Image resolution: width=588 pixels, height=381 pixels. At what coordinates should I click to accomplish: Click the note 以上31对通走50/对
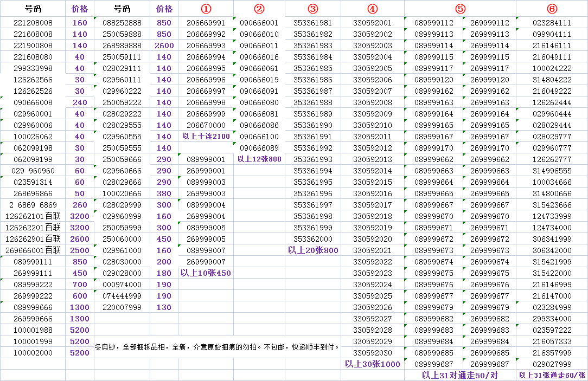click(x=460, y=376)
